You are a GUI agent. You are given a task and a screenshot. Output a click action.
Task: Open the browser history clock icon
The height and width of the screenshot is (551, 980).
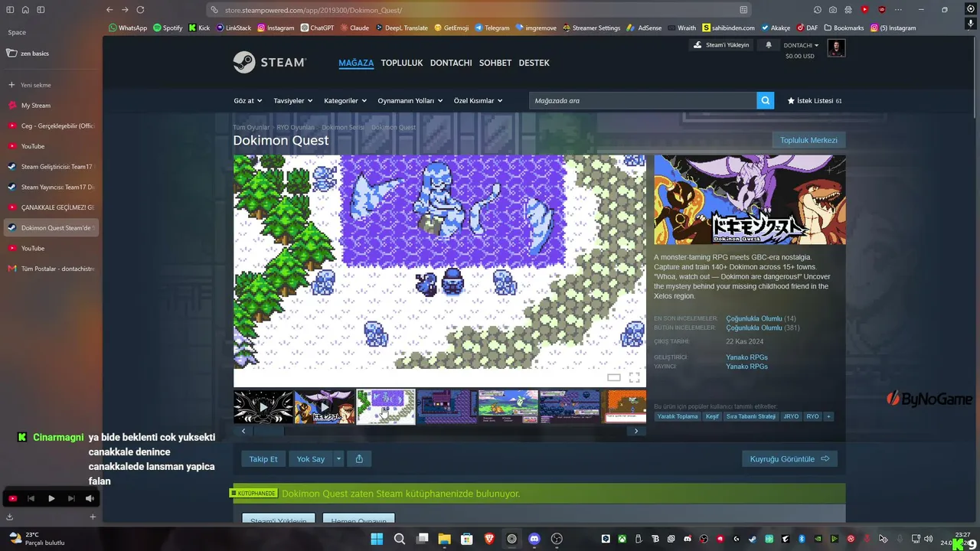tap(818, 10)
